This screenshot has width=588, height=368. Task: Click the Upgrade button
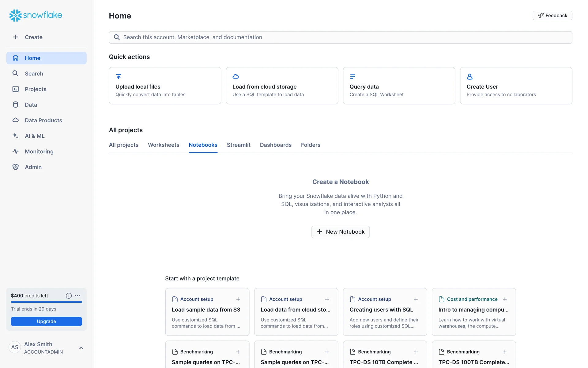[46, 321]
